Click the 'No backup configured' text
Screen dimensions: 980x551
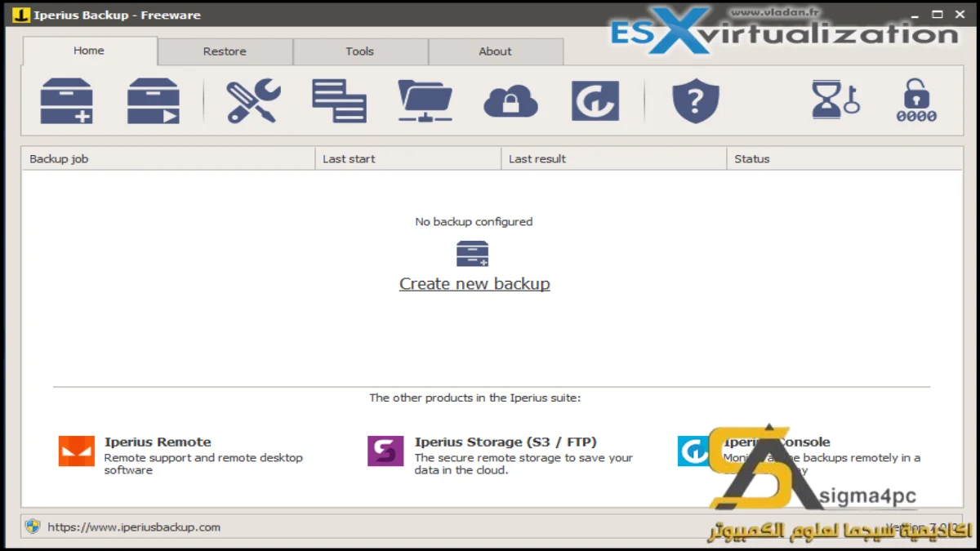coord(474,222)
